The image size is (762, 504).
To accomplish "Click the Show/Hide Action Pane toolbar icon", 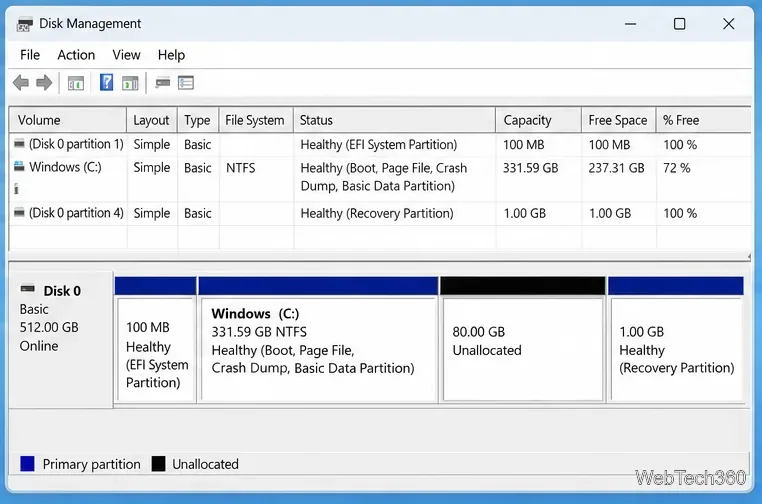I will [x=130, y=84].
